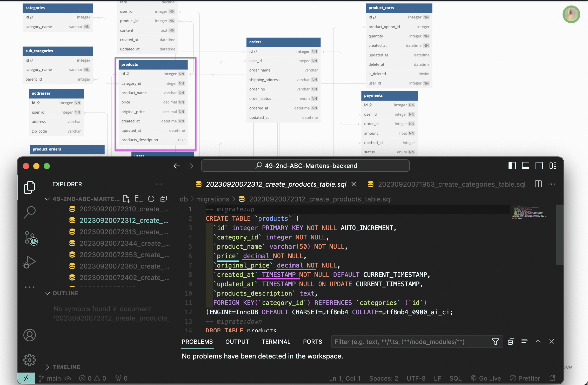Toggle the secondary side bar
Viewport: 588px width, 385px height.
point(539,166)
